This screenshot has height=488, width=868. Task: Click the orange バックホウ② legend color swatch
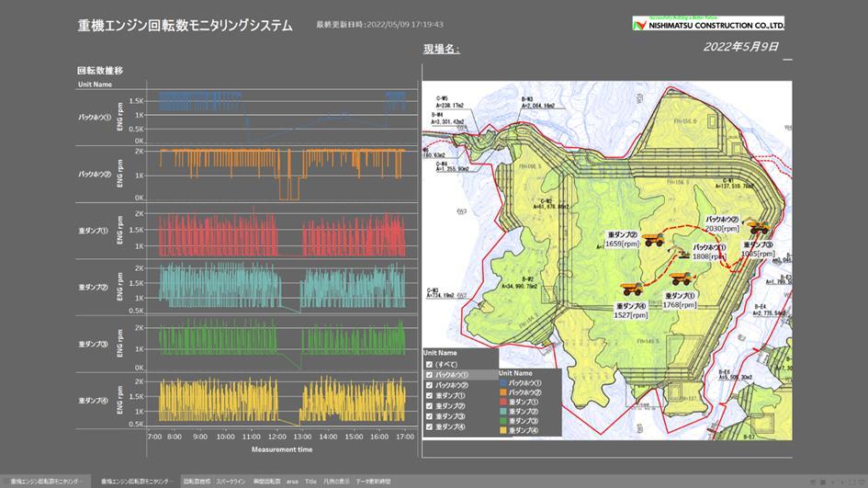503,392
